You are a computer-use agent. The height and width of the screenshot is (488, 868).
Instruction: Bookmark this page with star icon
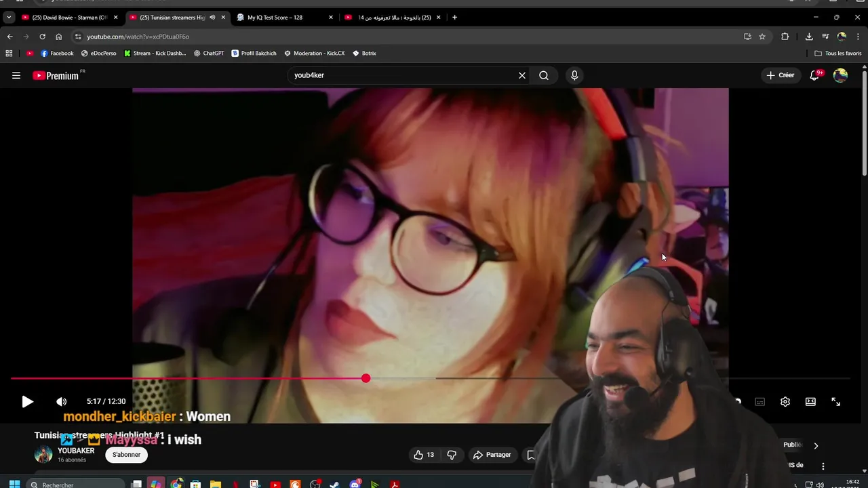click(762, 37)
